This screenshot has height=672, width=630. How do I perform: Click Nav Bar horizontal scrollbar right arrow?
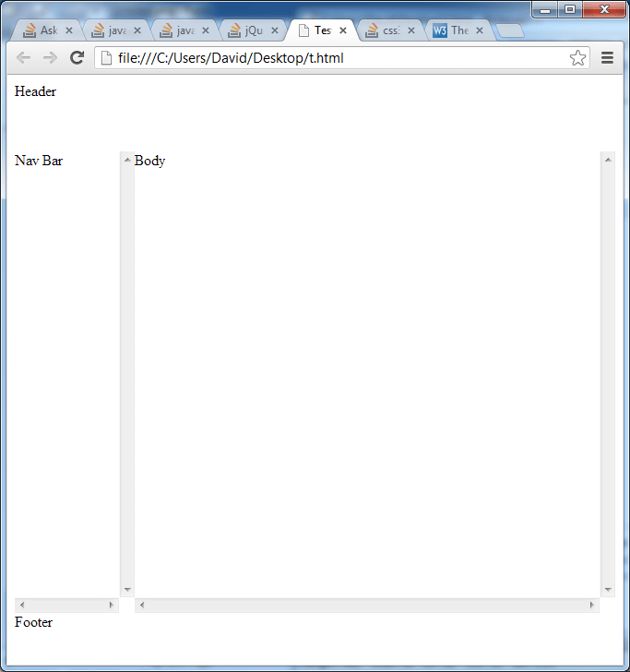coord(112,606)
